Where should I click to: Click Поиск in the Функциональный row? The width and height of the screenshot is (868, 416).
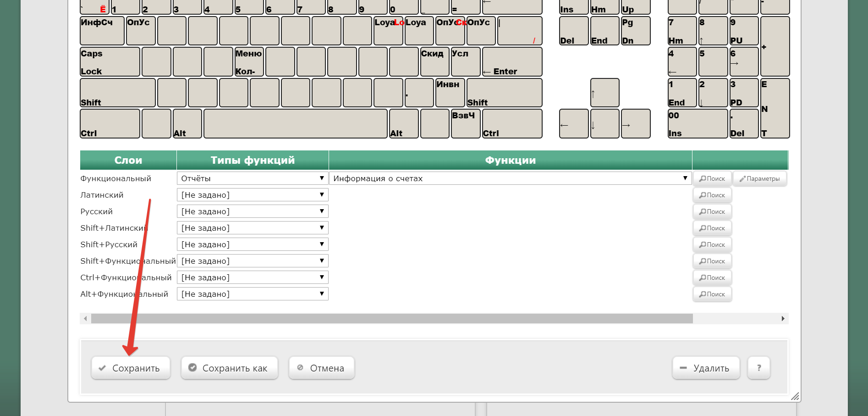coord(712,179)
